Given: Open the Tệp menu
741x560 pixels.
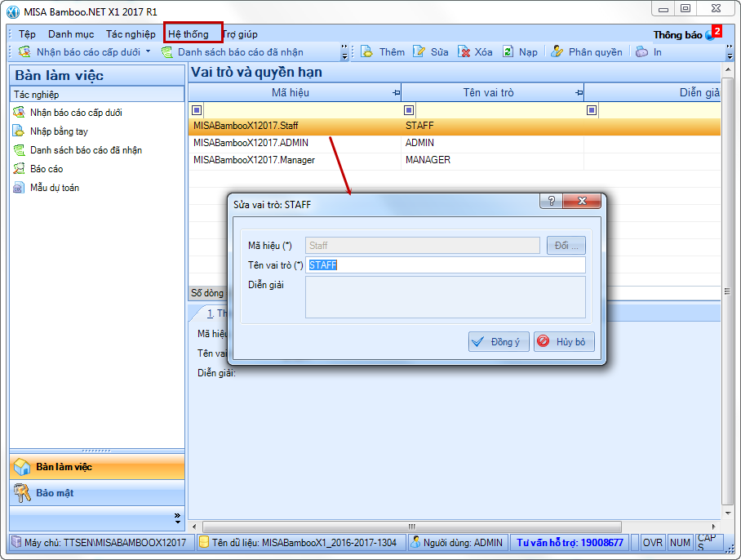Looking at the screenshot, I should (28, 34).
